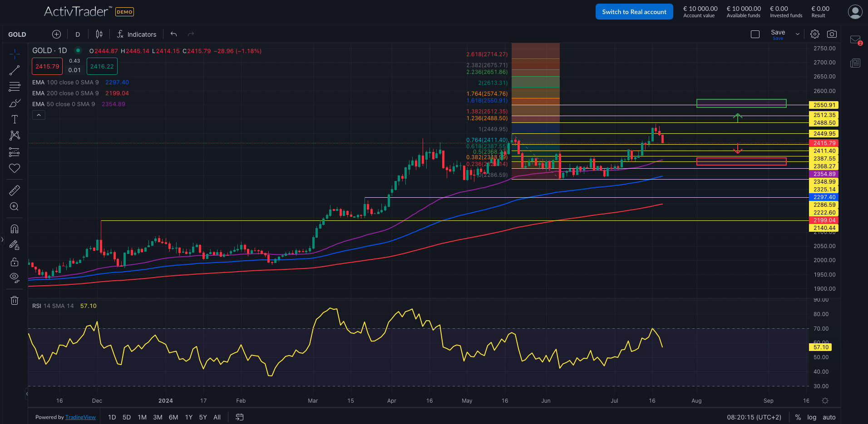Screen dimensions: 868x424
Task: Click Switch to Real account button
Action: (x=634, y=12)
